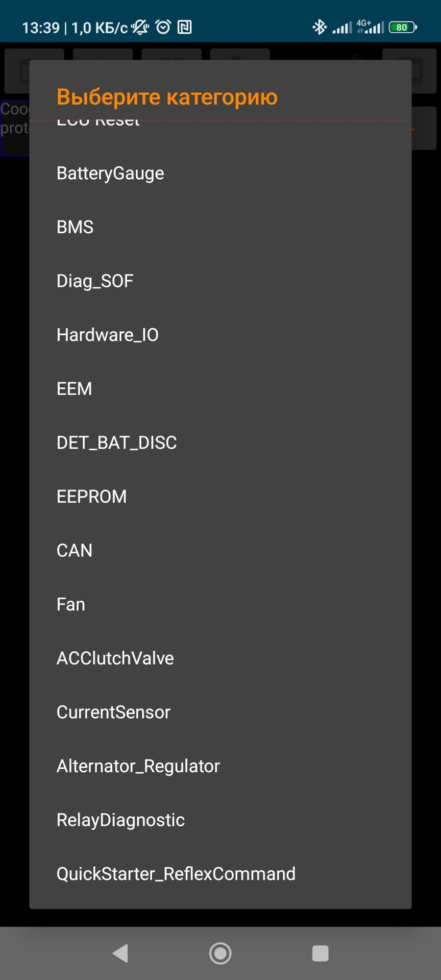Choose the EEPROM category

[x=92, y=497]
